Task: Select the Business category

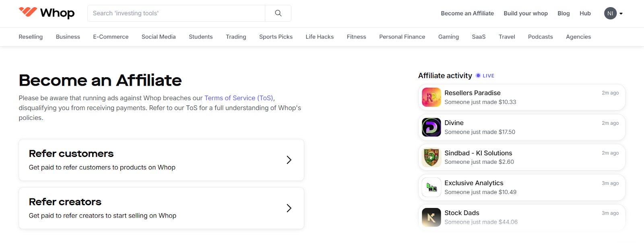Action: (x=68, y=37)
